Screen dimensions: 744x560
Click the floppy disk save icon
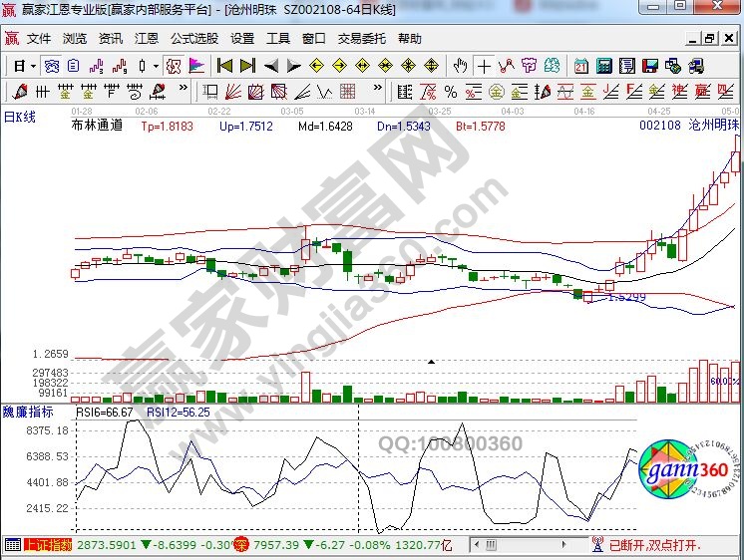[x=651, y=66]
